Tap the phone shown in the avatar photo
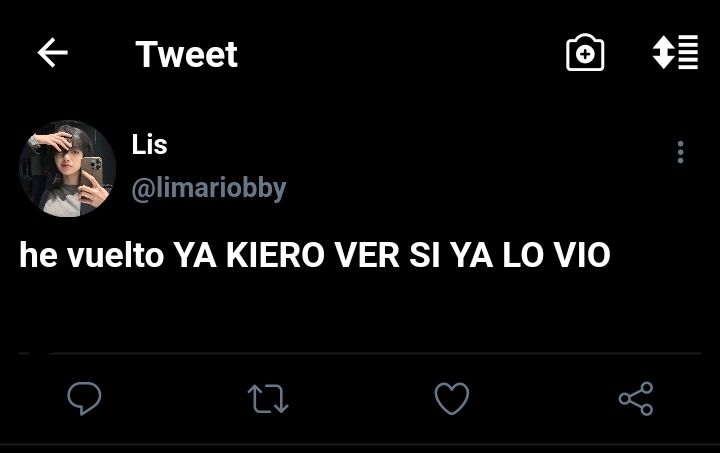 coord(92,171)
